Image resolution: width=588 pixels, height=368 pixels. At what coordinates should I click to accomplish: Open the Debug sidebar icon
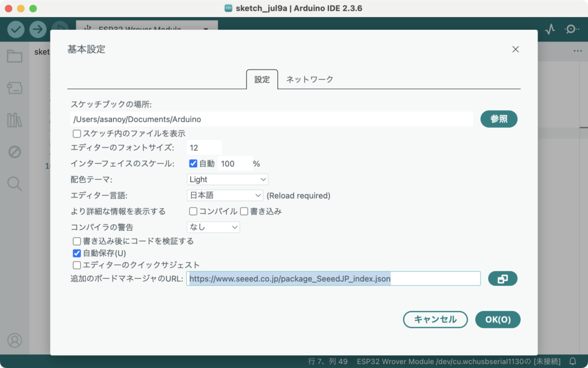tap(14, 152)
